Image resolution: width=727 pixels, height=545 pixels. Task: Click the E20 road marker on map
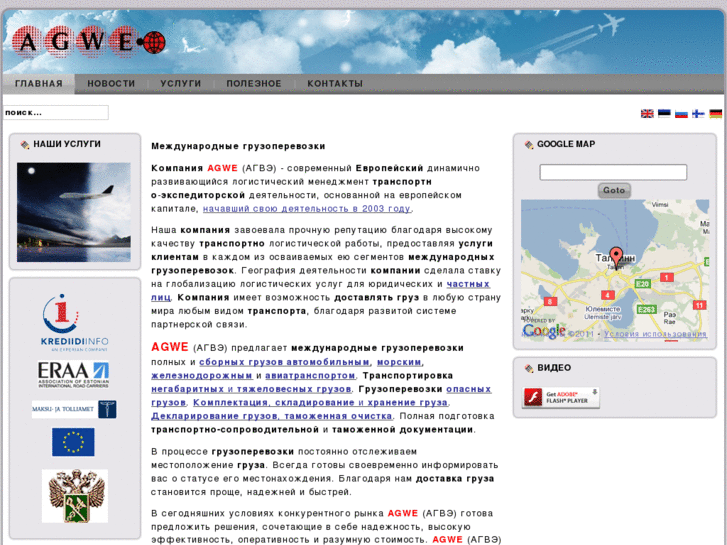coord(642,284)
